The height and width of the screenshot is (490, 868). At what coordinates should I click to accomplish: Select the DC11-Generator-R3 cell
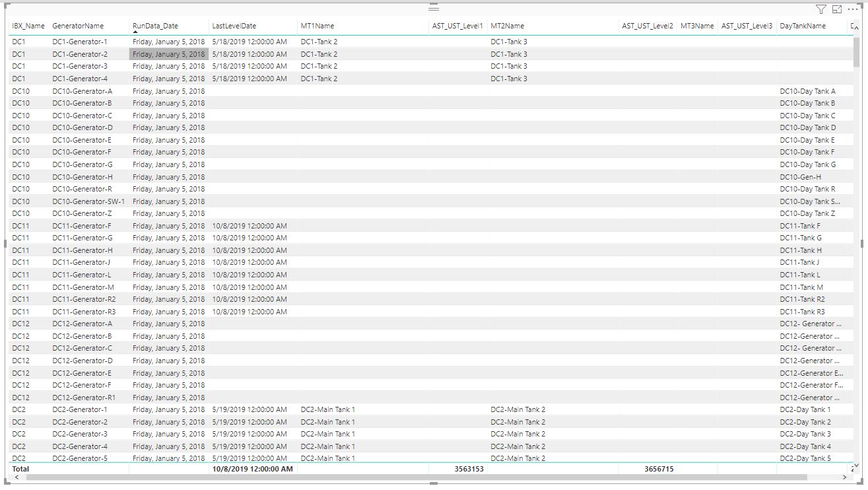pos(84,312)
